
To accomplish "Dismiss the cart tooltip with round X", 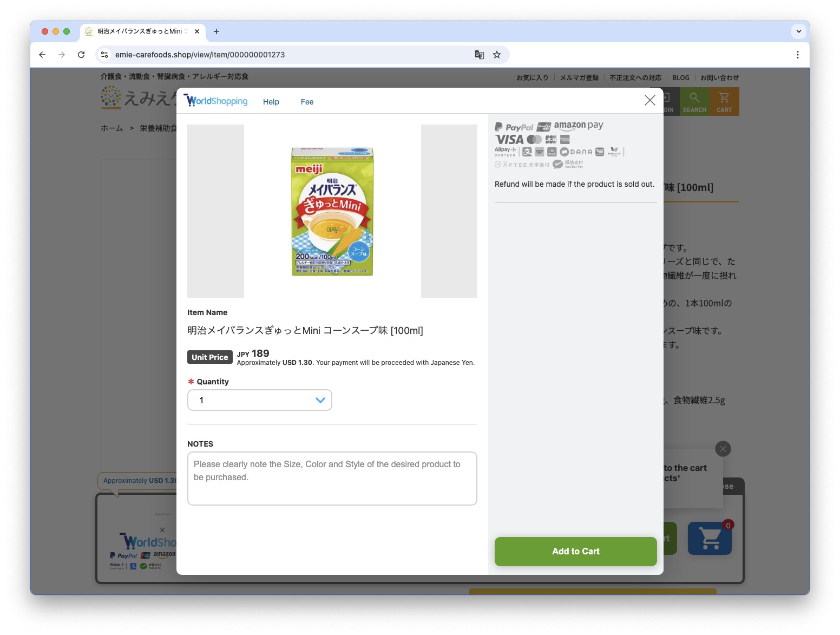I will [x=723, y=449].
